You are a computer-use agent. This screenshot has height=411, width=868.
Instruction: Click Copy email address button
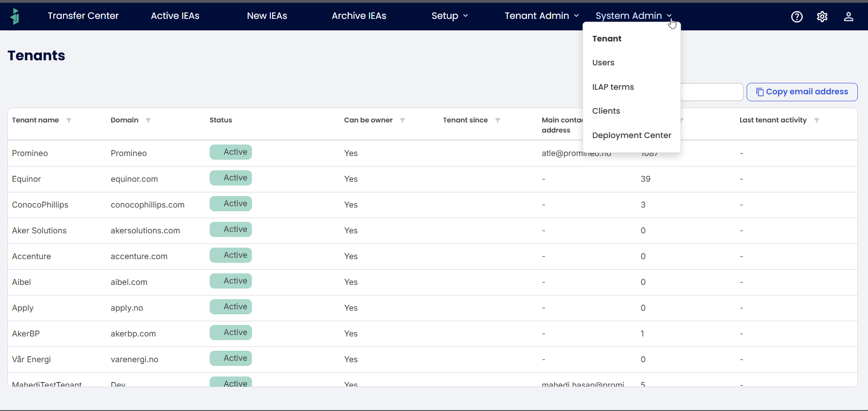[x=802, y=92]
